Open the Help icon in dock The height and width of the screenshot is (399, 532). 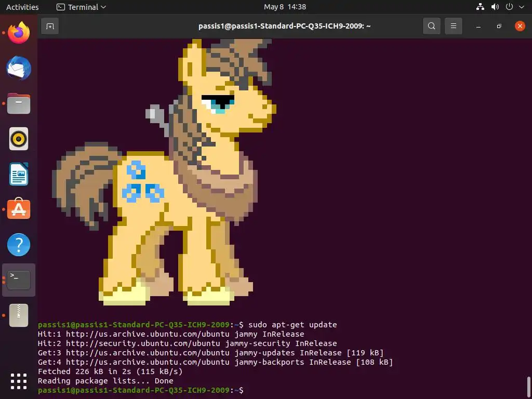[x=19, y=245]
